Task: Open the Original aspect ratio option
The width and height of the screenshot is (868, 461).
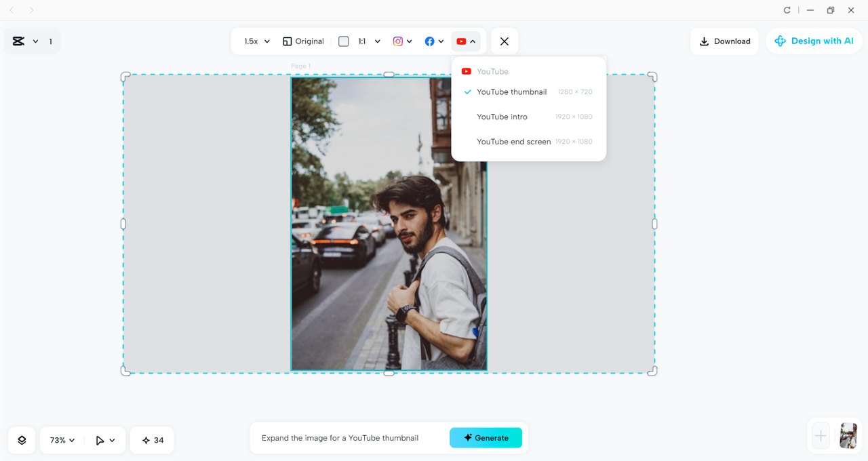Action: click(x=303, y=41)
